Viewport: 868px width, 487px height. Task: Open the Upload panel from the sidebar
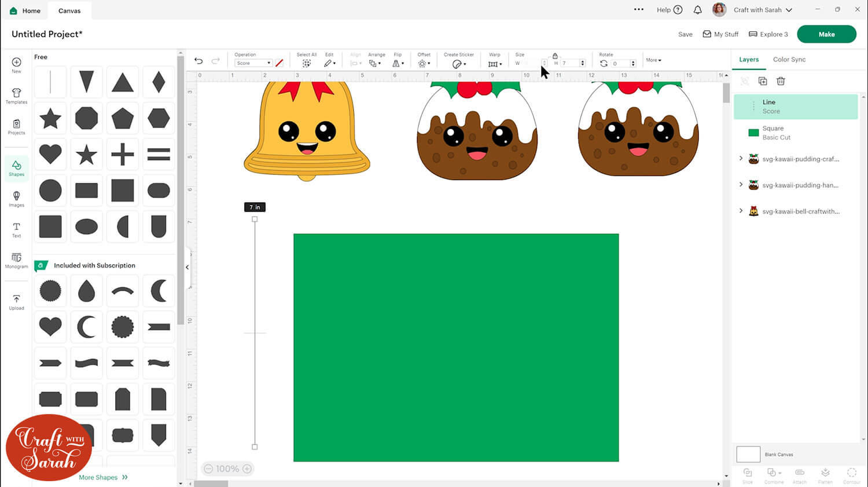click(x=16, y=302)
